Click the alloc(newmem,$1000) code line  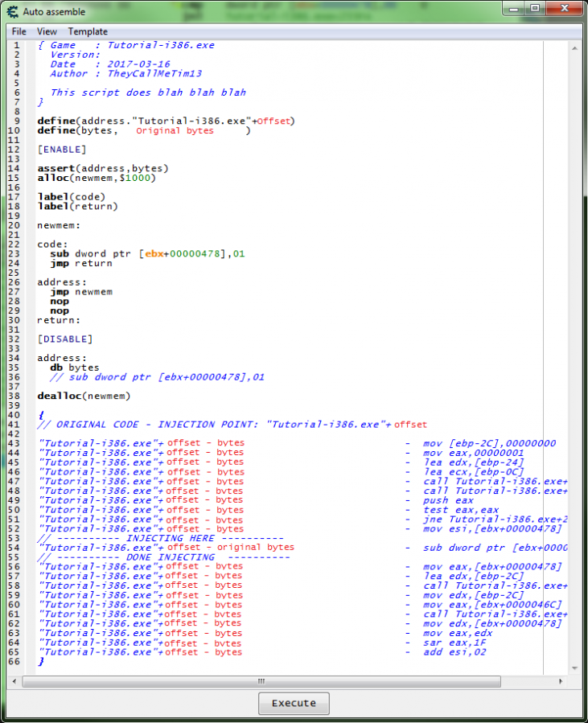97,178
